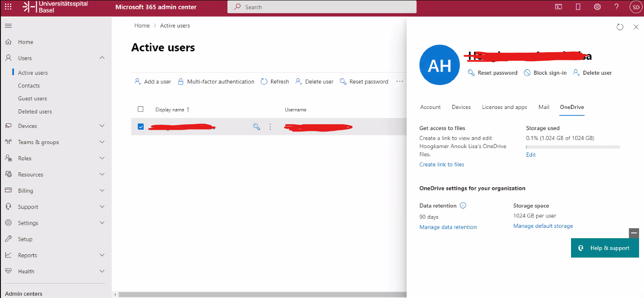Click the AH user avatar circle
Viewport: 644px width, 298px height.
coord(440,65)
